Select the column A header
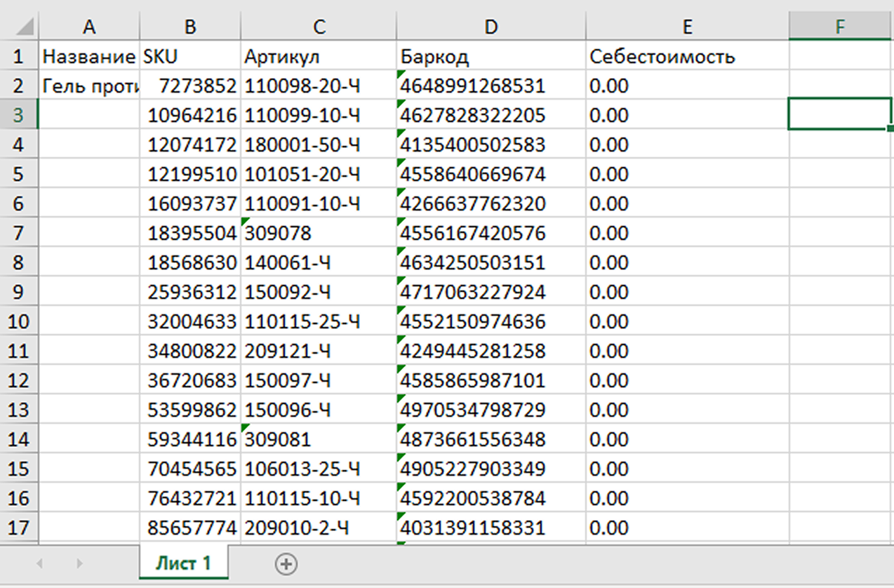The image size is (894, 588). [88, 27]
